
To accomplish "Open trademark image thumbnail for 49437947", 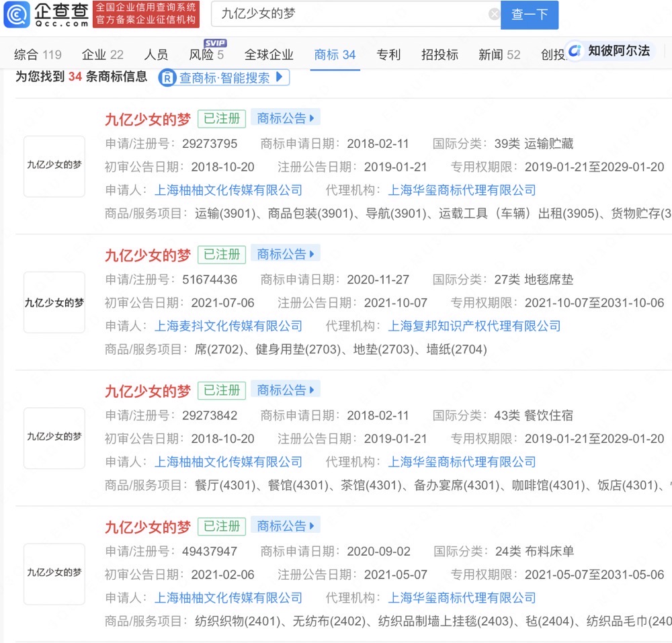I will pyautogui.click(x=54, y=574).
